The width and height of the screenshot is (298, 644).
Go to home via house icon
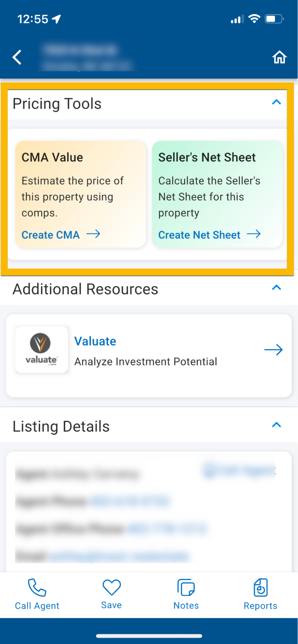279,57
